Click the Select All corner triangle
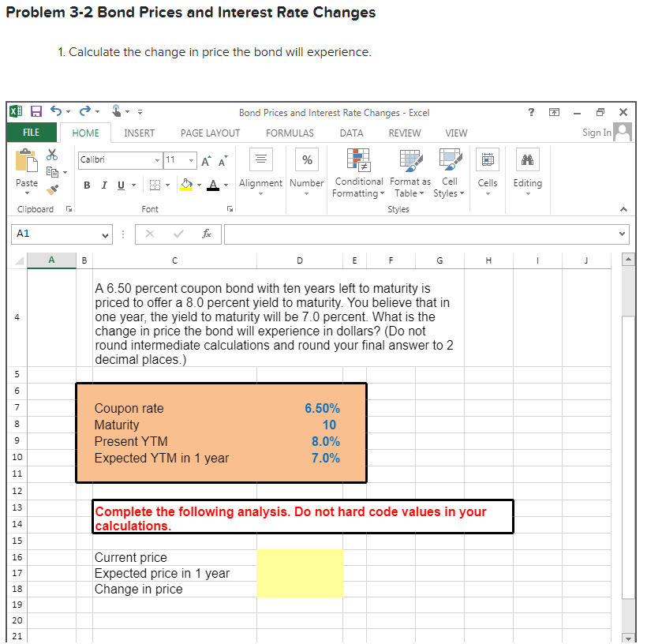This screenshot has width=662, height=644. pyautogui.click(x=19, y=260)
